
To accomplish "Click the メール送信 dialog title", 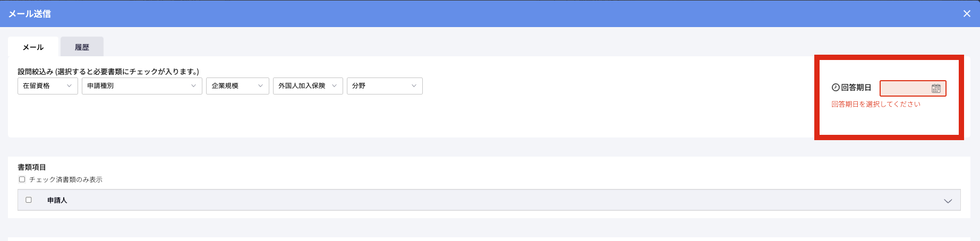I will click(x=30, y=14).
